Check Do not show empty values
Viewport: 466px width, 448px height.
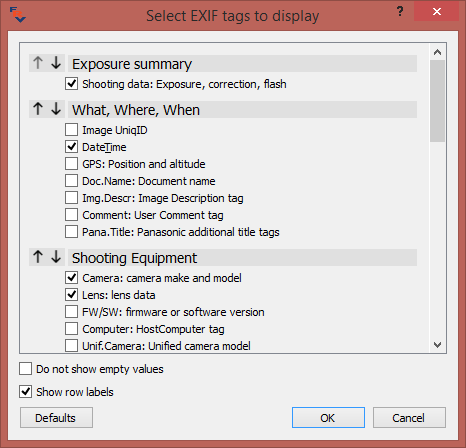pyautogui.click(x=26, y=369)
